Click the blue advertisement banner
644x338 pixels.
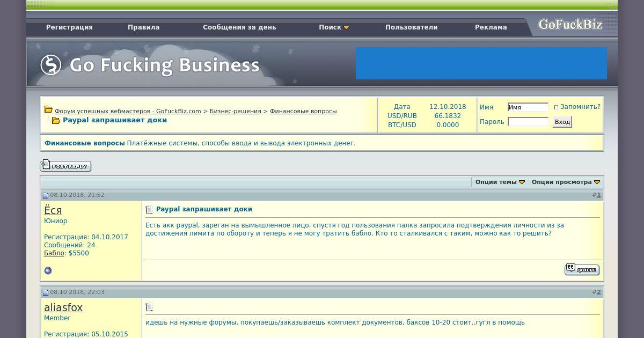[x=481, y=63]
